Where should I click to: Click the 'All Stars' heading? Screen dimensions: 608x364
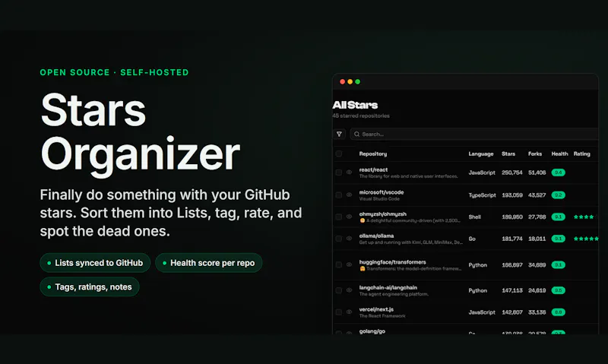click(355, 105)
